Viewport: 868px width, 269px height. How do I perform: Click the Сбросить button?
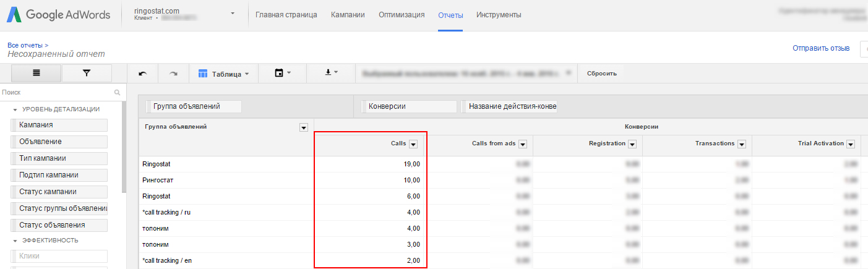[x=602, y=74]
